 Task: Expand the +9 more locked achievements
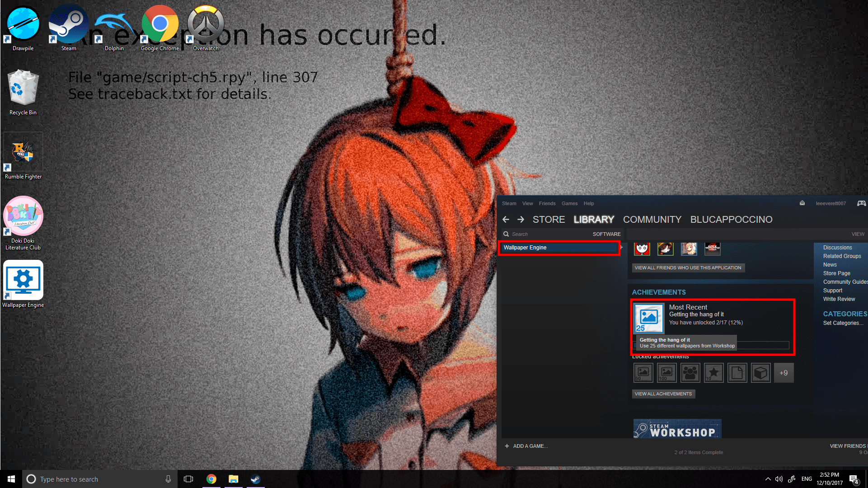pos(784,373)
